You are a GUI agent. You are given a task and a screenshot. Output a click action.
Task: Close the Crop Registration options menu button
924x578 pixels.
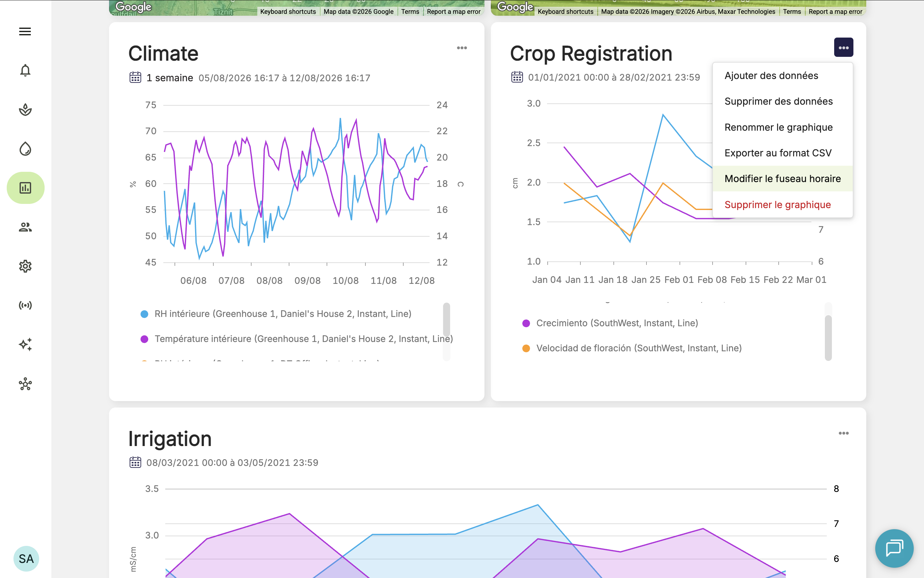coord(843,48)
